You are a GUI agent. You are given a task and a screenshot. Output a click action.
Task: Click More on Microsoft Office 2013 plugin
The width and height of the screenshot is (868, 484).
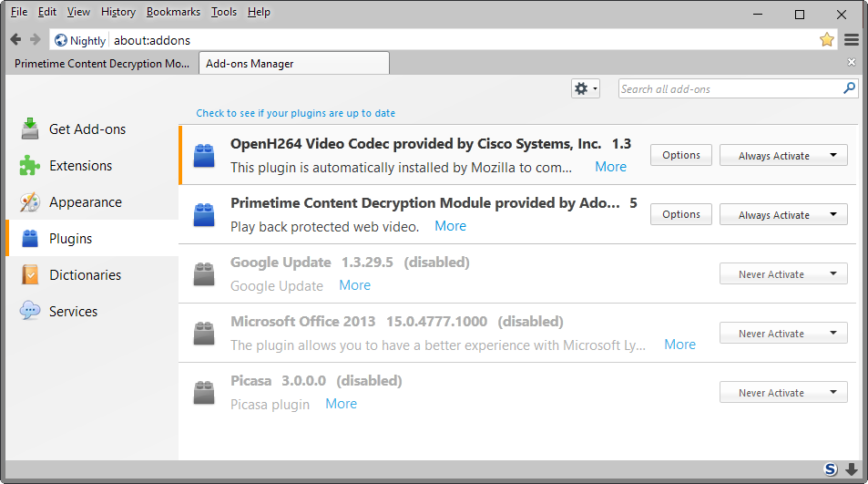tap(679, 345)
